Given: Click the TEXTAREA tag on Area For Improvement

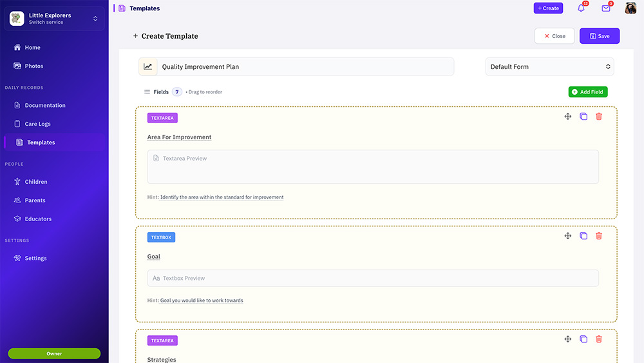Looking at the screenshot, I should tap(162, 118).
